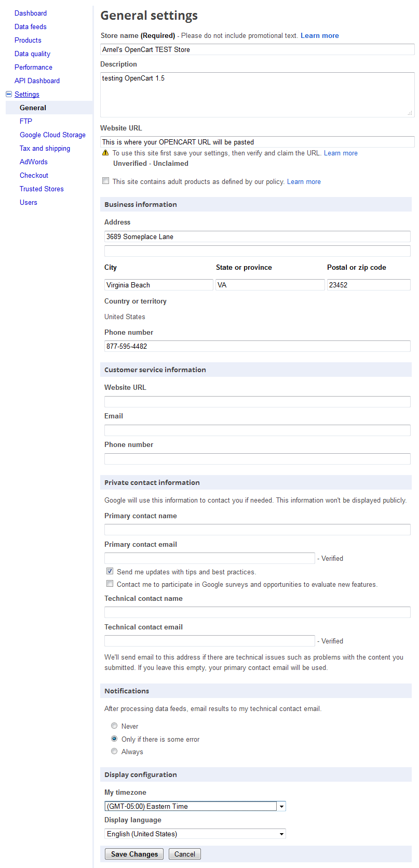Screen dimensions: 419x868
Task: Open FTP settings in sidebar
Action: [x=26, y=121]
